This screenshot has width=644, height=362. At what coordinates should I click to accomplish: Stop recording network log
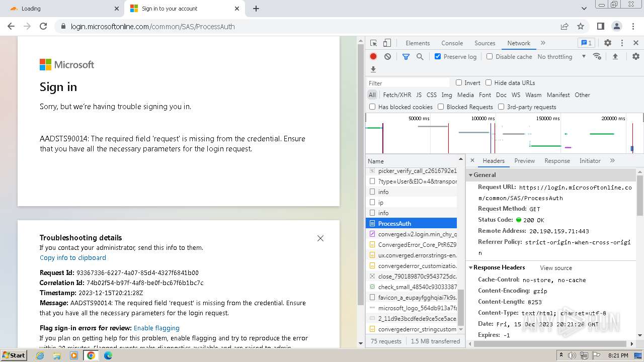pyautogui.click(x=373, y=57)
